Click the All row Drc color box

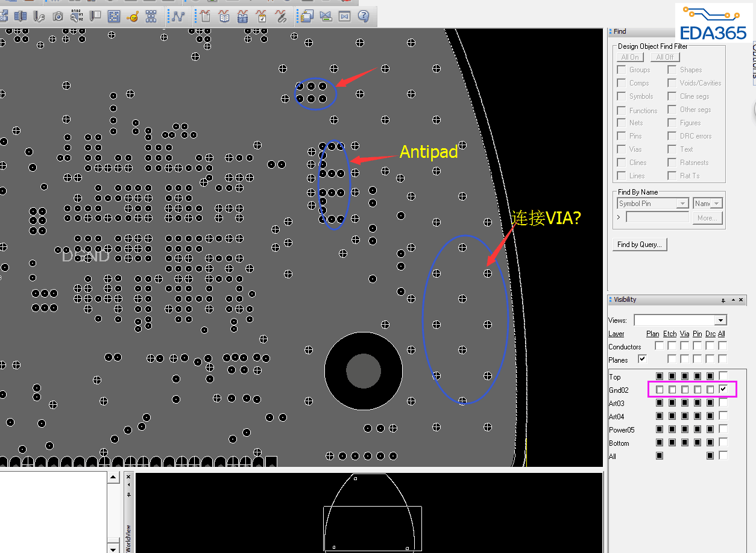coord(710,456)
